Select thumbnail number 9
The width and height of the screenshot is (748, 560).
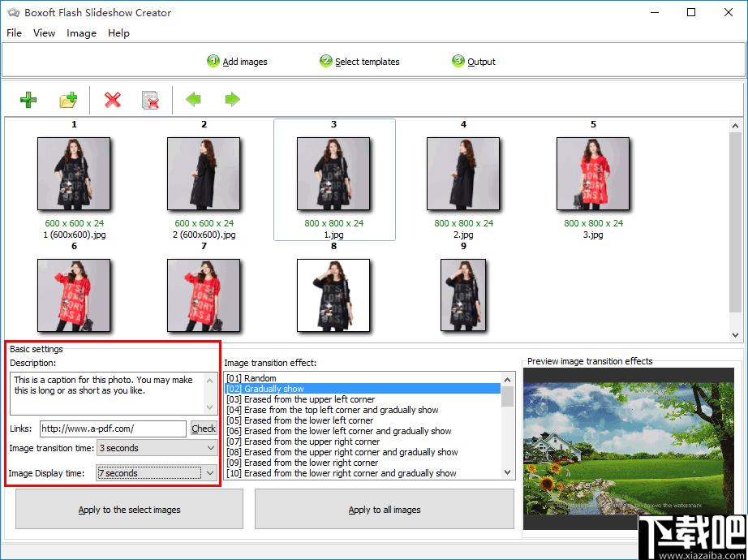[x=463, y=295]
